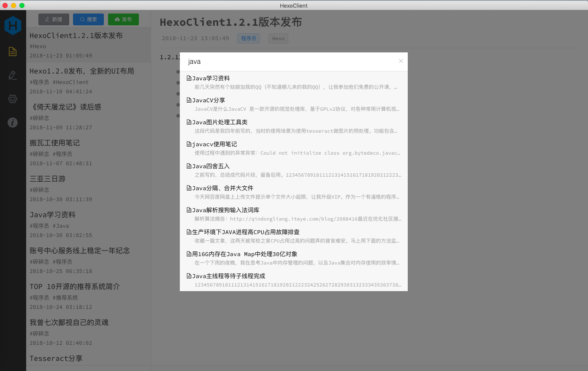Click document icon beside Java主线程等待子线程完成
588x371 pixels.
(189, 276)
